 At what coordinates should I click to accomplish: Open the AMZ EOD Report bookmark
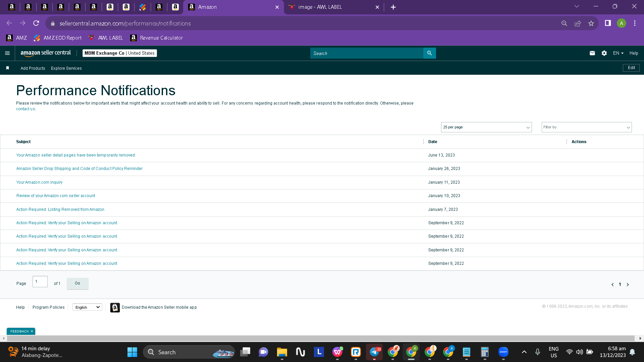(58, 38)
